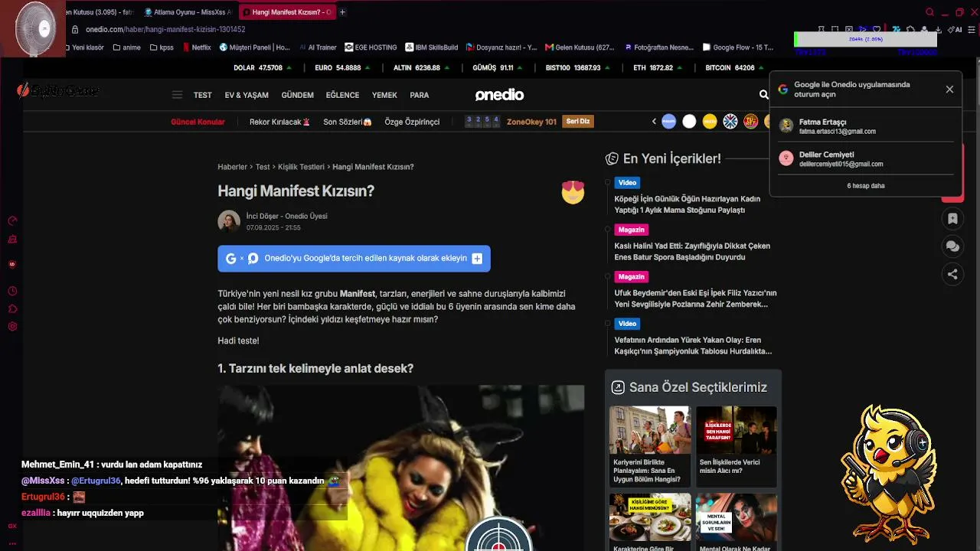Switch to the Atlama Oyunu - MissXss tab
This screenshot has width=980, height=551.
[188, 12]
